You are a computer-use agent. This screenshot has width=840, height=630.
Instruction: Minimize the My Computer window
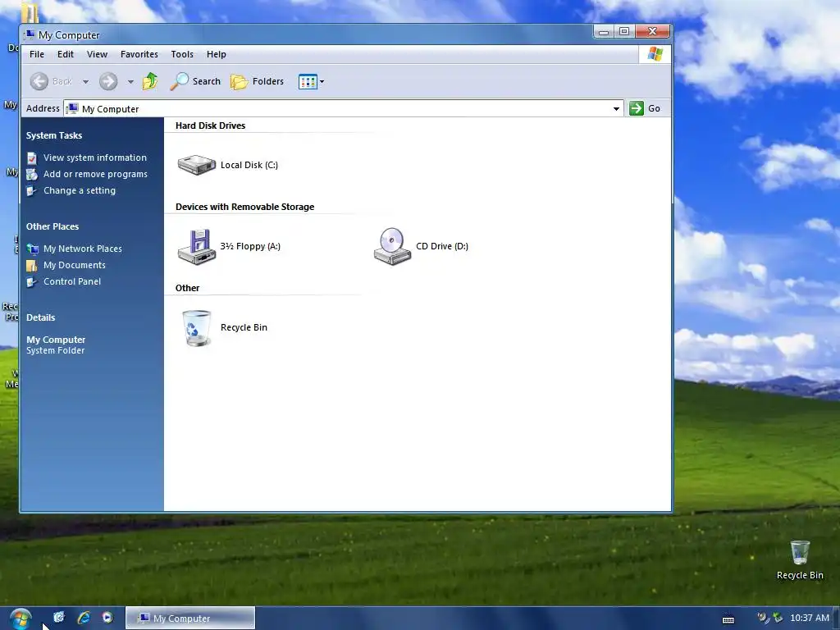click(603, 32)
